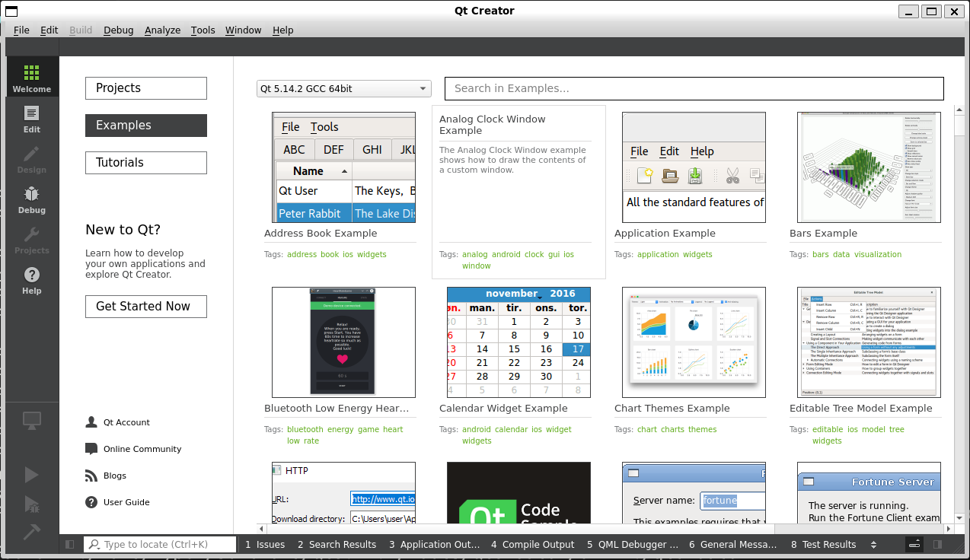This screenshot has height=560, width=970.
Task: Click the Online Community speech bubble icon
Action: pyautogui.click(x=91, y=449)
